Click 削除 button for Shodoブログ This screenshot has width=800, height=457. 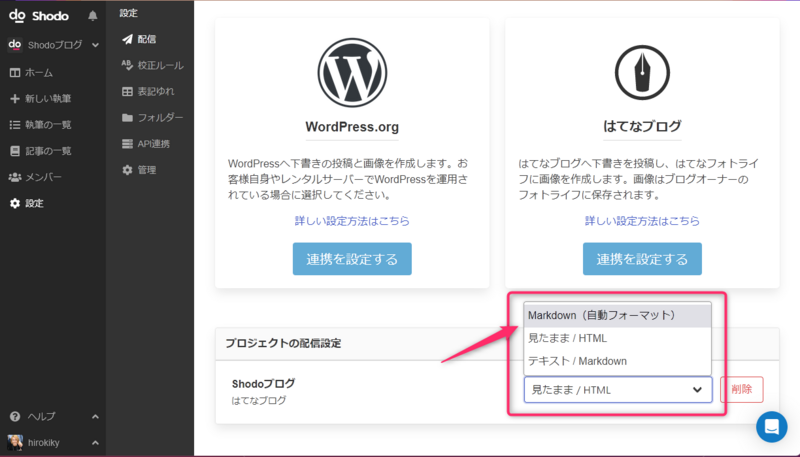(x=741, y=390)
